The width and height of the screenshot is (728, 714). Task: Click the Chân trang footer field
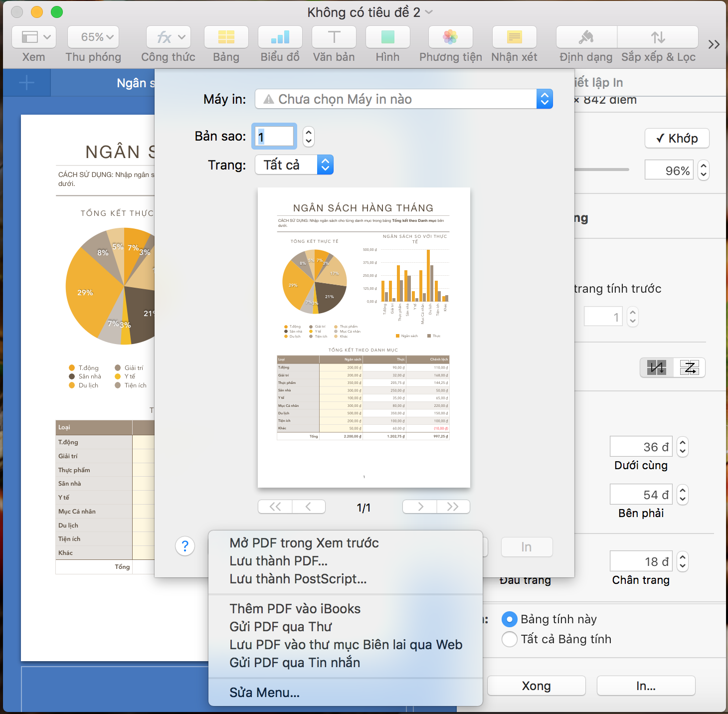pyautogui.click(x=641, y=561)
